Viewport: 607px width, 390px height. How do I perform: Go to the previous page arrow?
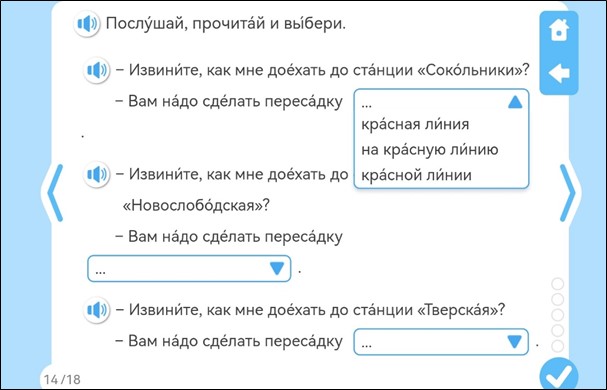pyautogui.click(x=53, y=193)
